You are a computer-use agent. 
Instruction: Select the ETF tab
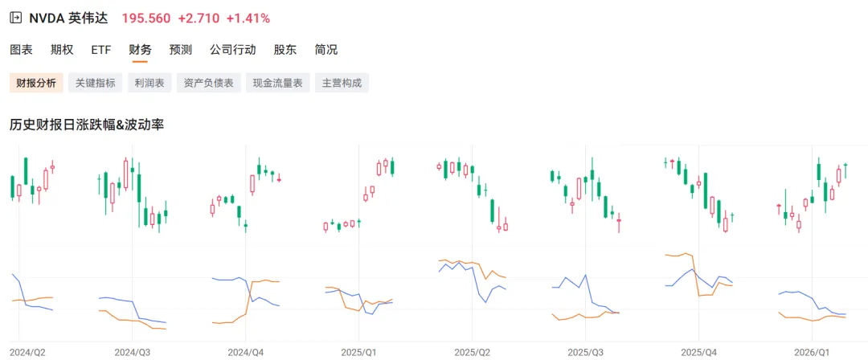pyautogui.click(x=101, y=50)
